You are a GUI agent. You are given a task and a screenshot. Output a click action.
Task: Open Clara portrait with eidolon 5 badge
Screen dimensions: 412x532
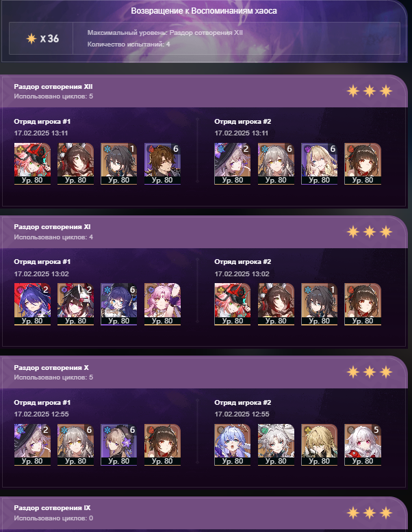[x=363, y=444]
